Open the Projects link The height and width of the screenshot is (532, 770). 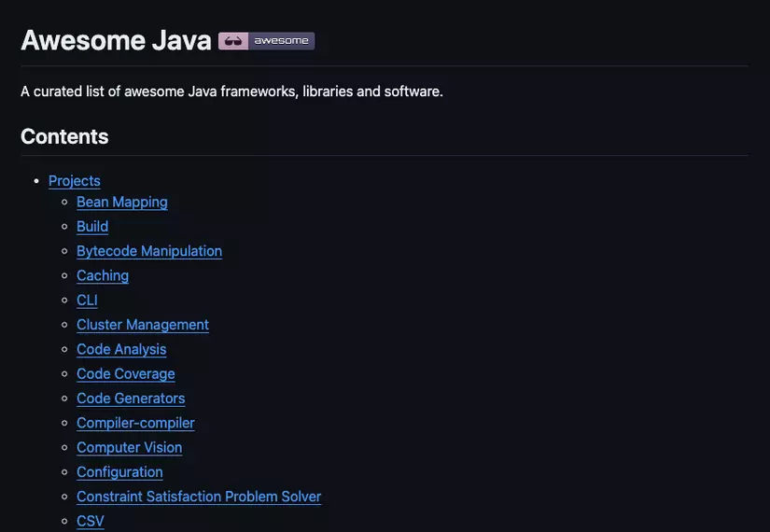coord(75,181)
